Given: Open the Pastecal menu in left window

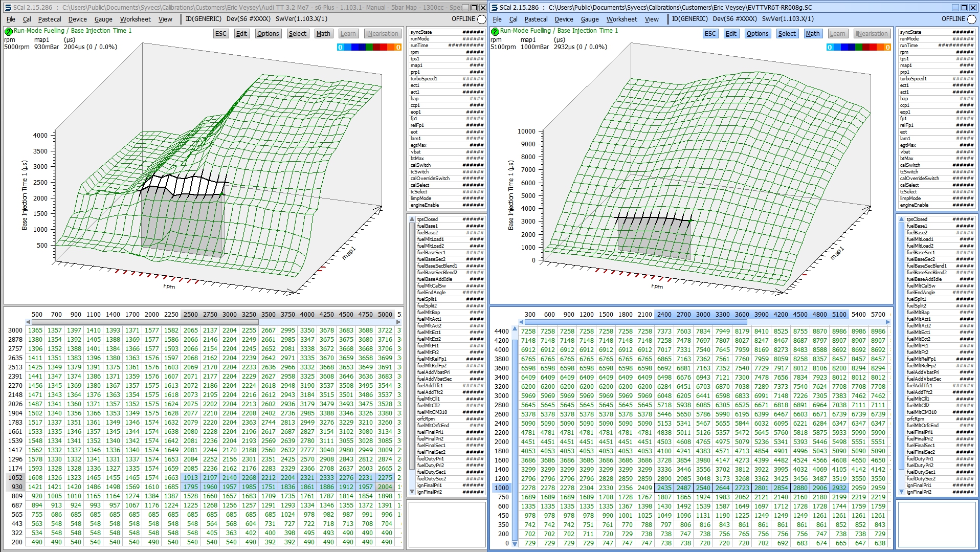Looking at the screenshot, I should [x=50, y=19].
